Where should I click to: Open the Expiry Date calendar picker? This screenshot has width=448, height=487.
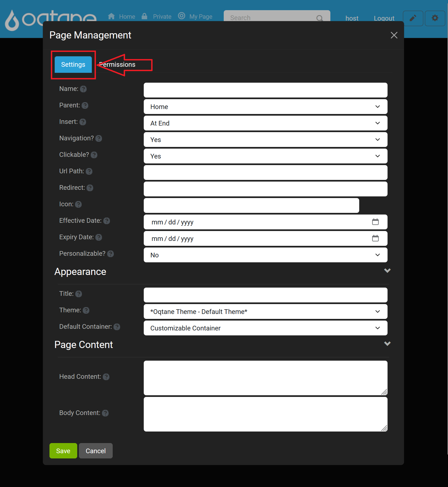tap(375, 238)
